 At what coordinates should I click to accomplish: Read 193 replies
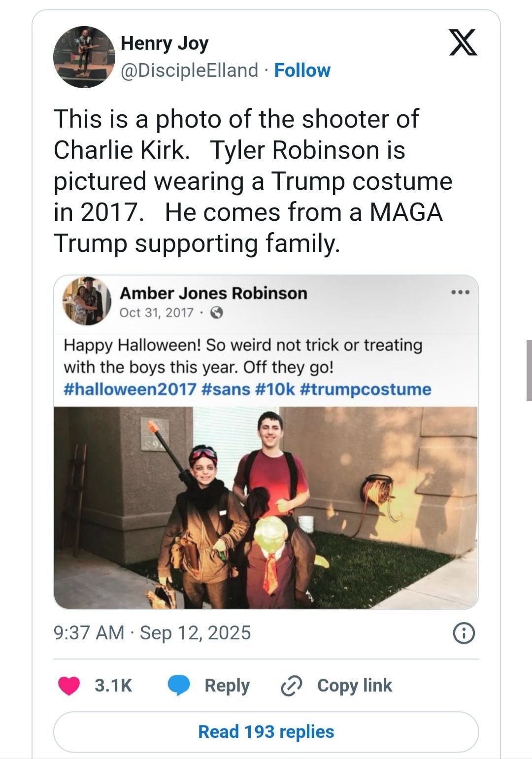click(266, 732)
